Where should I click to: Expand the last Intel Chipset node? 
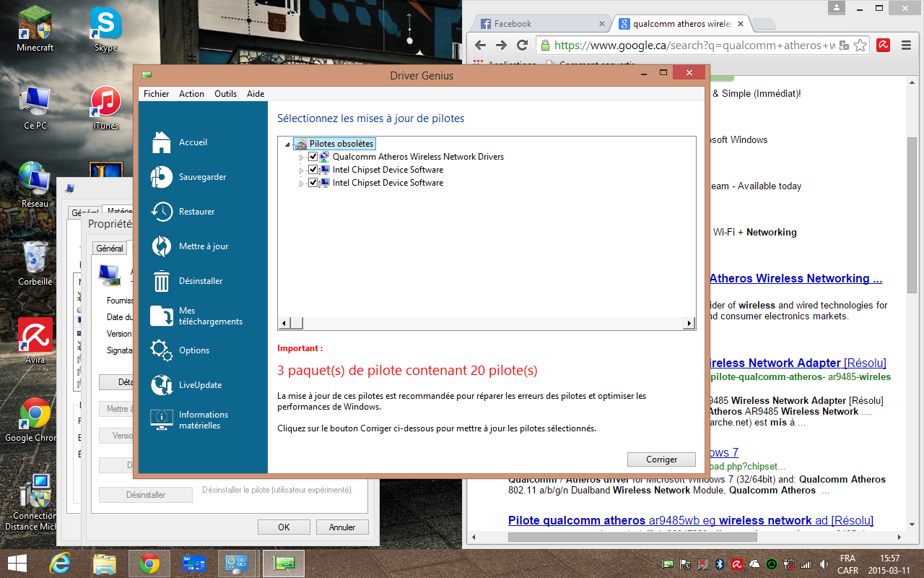[x=302, y=184]
